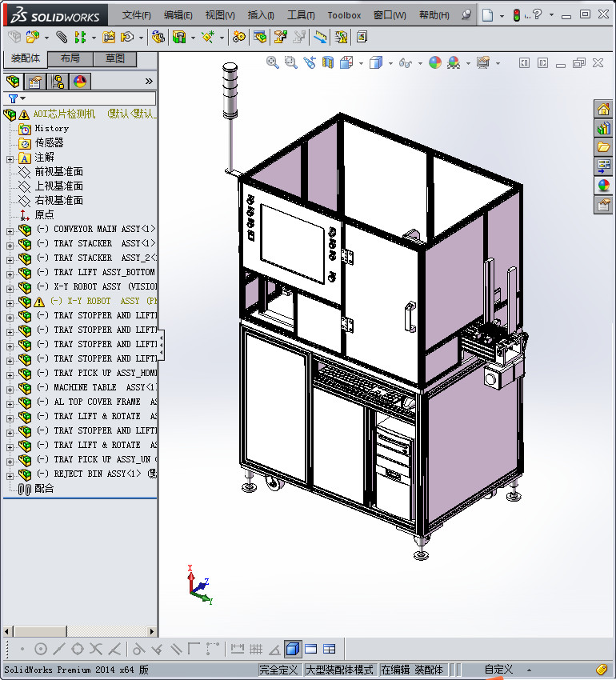Open the 文件(F) menu
The image size is (616, 680).
[x=136, y=15]
